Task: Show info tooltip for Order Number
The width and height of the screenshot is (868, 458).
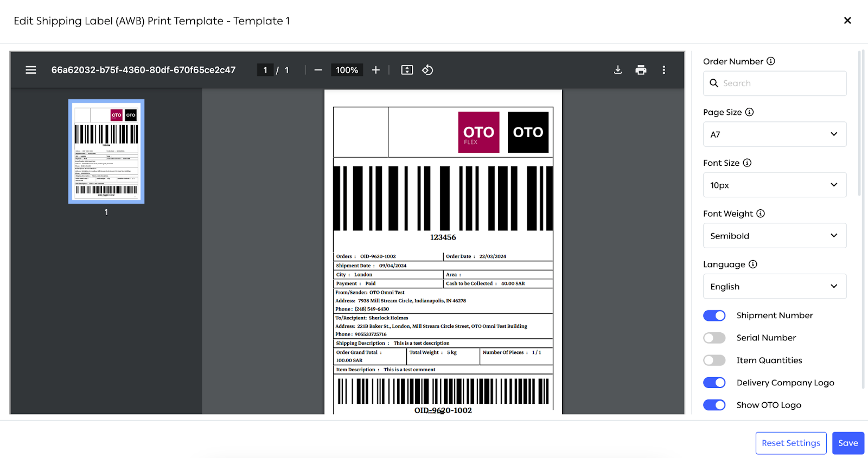Action: (x=770, y=61)
